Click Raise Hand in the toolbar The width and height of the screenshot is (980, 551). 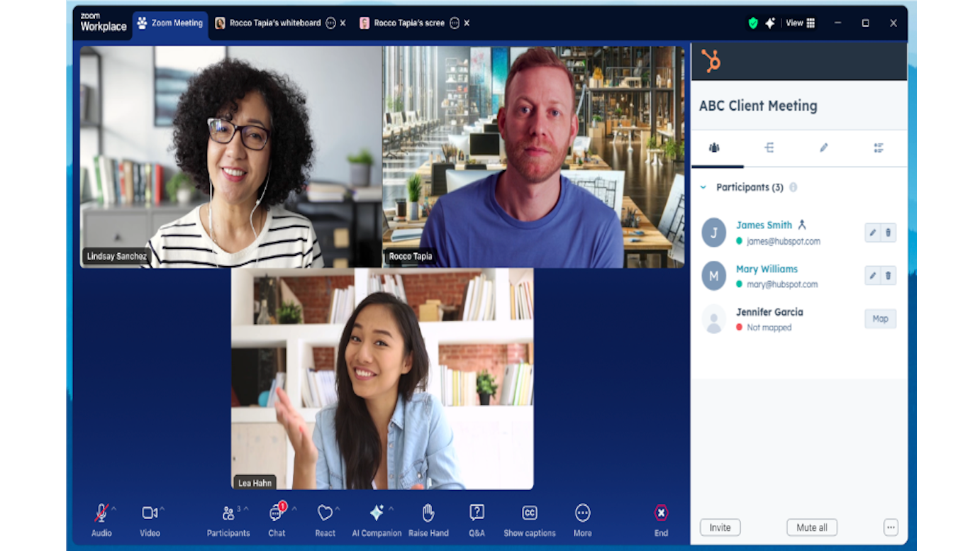[428, 520]
